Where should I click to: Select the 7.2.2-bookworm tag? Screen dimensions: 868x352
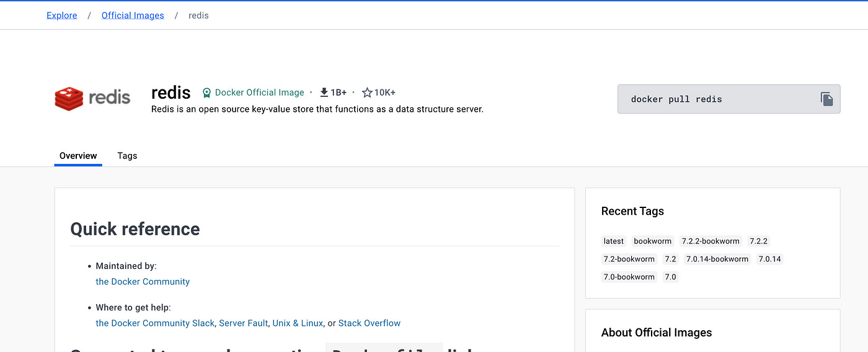pyautogui.click(x=711, y=241)
